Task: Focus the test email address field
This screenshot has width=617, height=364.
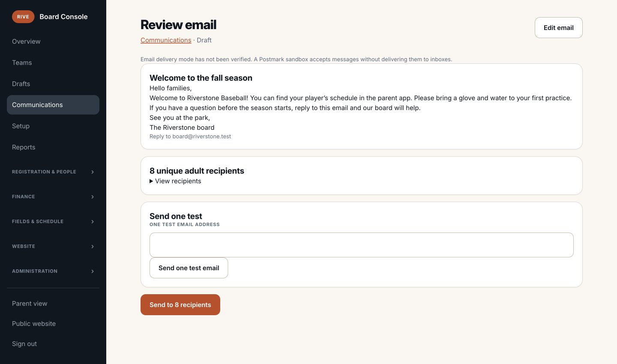Action: [x=361, y=245]
